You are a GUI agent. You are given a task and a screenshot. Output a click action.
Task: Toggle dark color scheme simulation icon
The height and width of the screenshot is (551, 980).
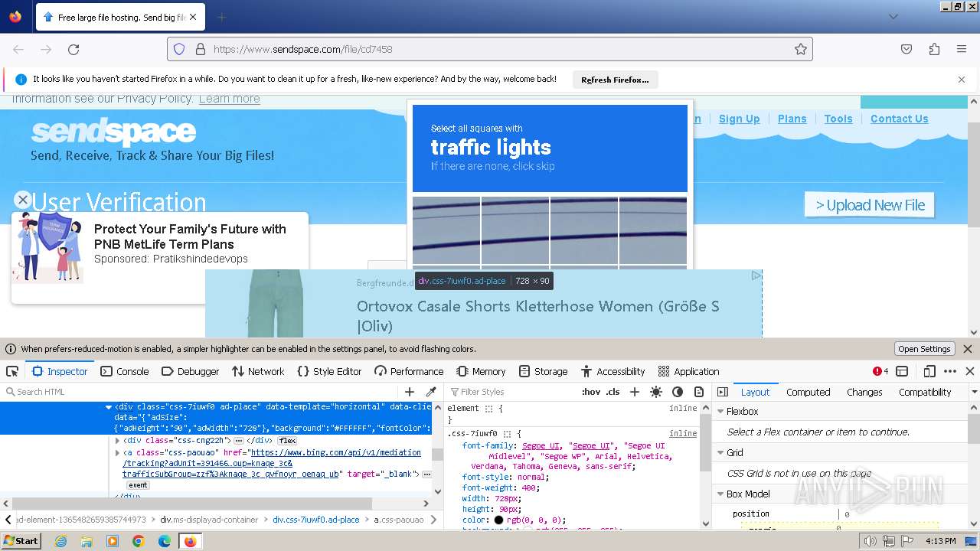pyautogui.click(x=678, y=392)
